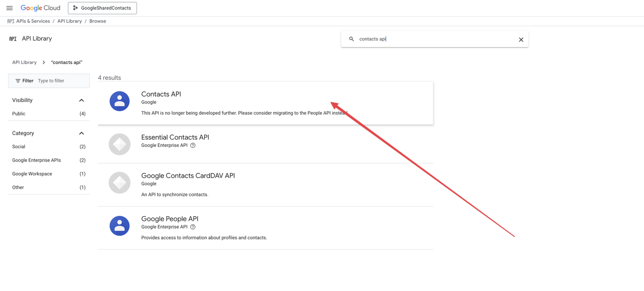Filter by Social category

[49, 147]
